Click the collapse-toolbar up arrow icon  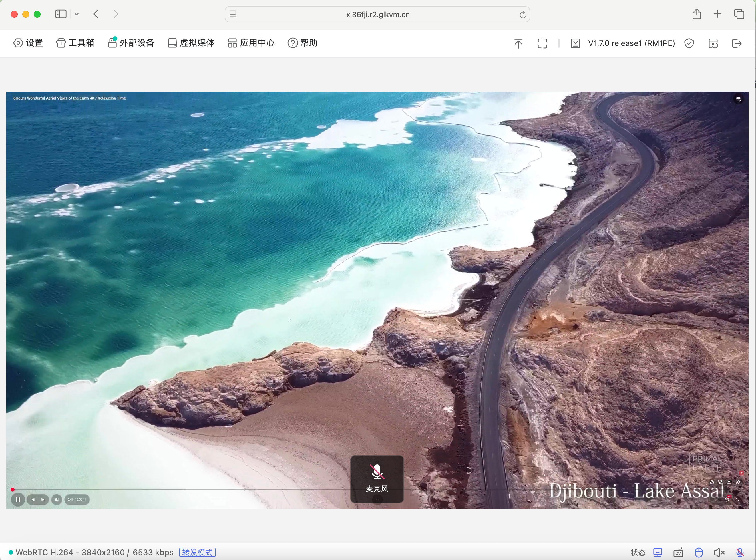click(x=518, y=43)
